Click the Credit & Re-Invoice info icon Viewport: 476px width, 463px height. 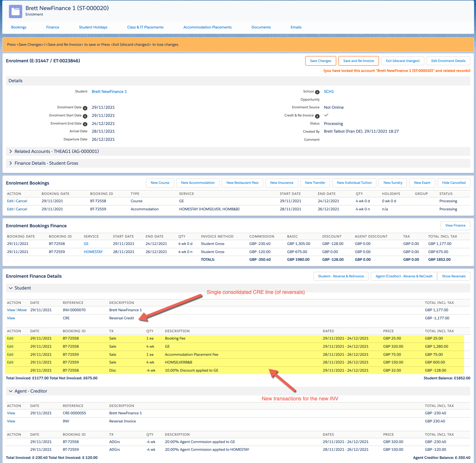(x=317, y=116)
